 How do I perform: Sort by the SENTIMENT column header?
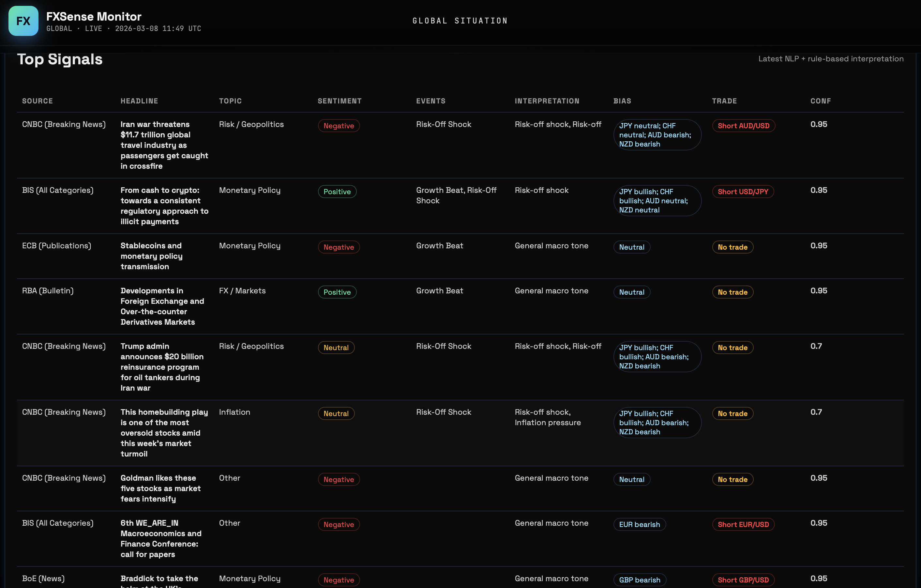click(x=339, y=101)
